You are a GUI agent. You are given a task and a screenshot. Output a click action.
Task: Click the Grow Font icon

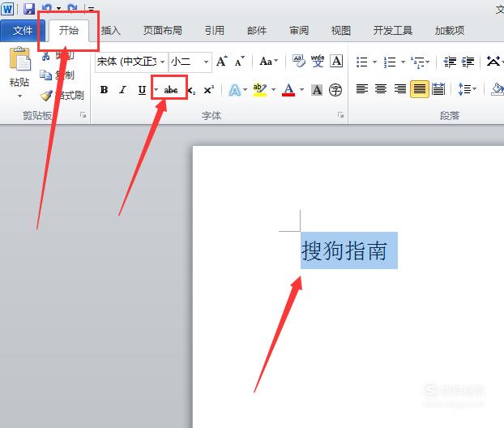pyautogui.click(x=222, y=61)
